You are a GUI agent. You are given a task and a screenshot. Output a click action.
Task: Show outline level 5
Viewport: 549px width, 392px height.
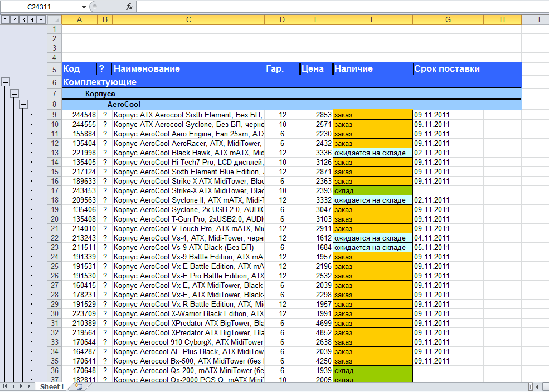pos(41,20)
